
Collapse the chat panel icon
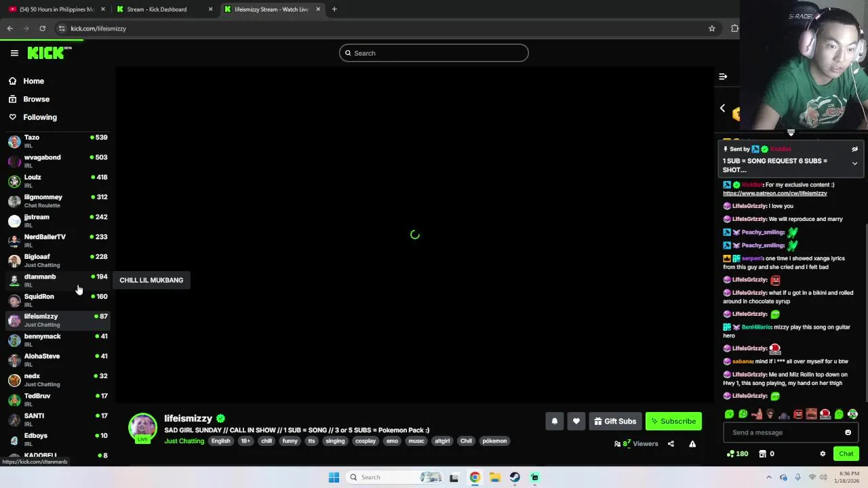tap(723, 77)
